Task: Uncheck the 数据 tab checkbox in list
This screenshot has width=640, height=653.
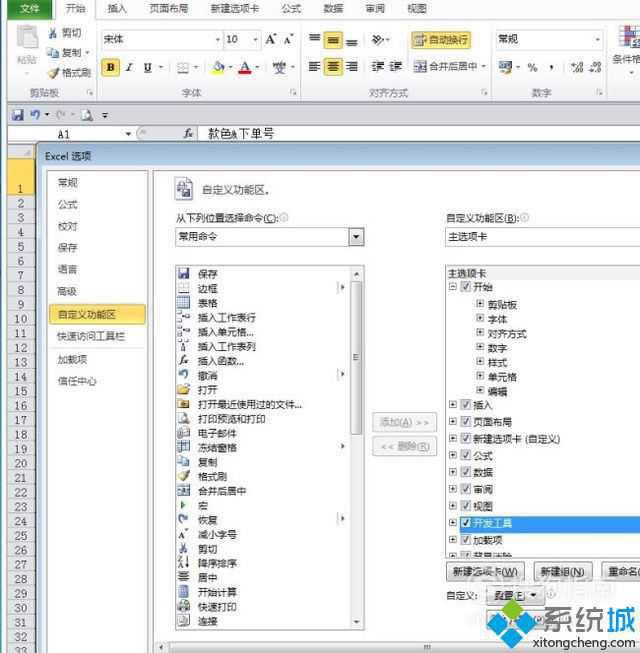Action: [x=466, y=472]
